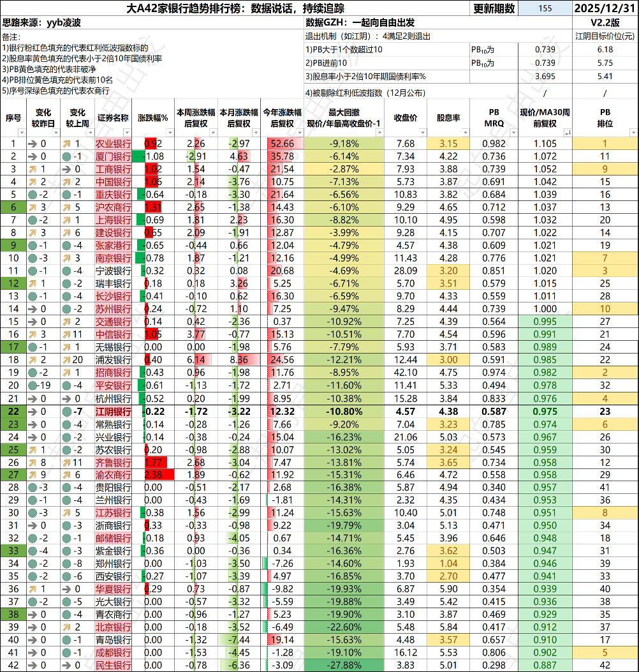
Task: Click the green circle icon in 重庆银行's 变化较昨日 cell
Action: (x=33, y=195)
